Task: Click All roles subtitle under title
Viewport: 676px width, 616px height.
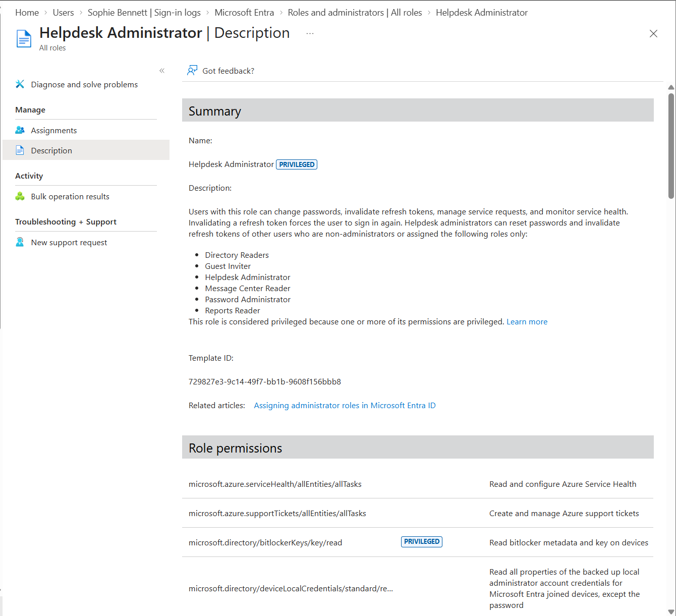Action: (52, 48)
